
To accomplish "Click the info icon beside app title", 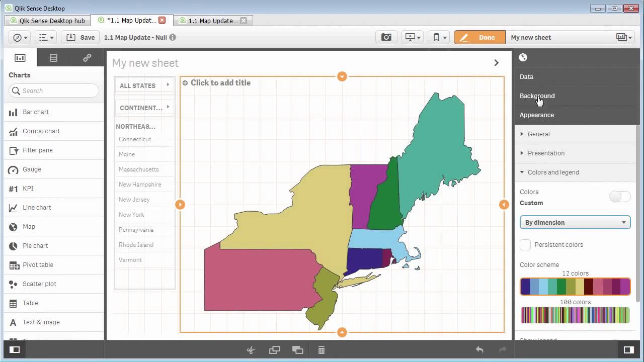I will (173, 37).
